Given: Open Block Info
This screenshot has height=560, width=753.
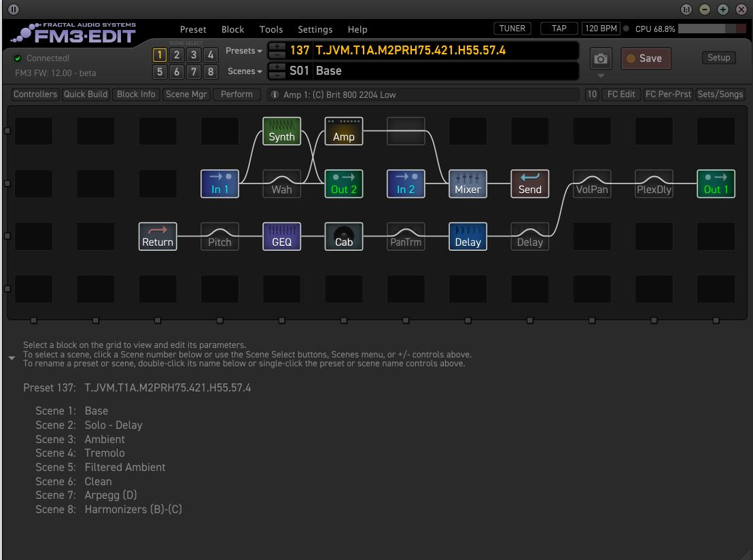Looking at the screenshot, I should [x=136, y=94].
